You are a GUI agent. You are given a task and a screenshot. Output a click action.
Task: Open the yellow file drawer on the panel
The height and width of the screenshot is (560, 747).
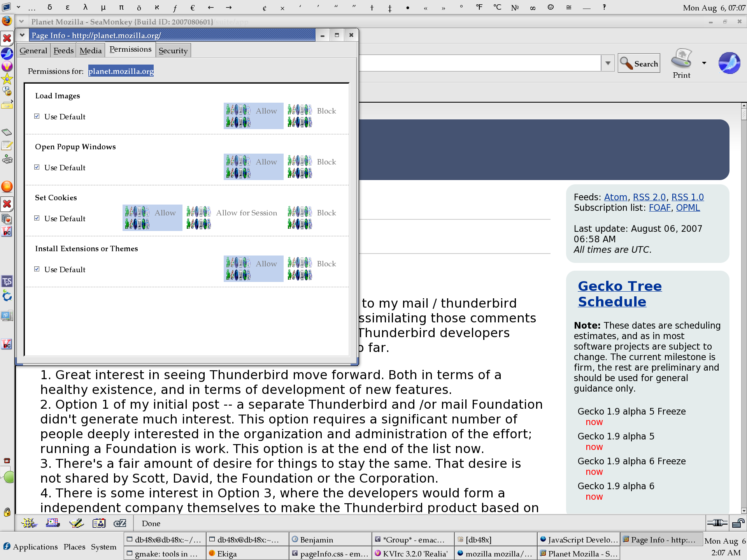coord(7,105)
